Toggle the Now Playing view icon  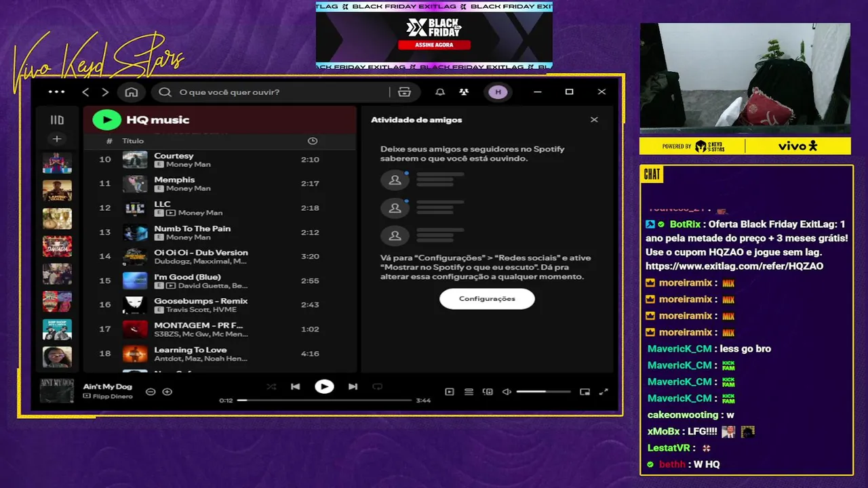[x=450, y=392]
